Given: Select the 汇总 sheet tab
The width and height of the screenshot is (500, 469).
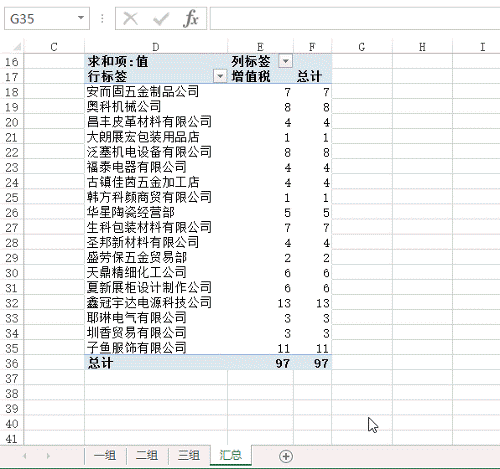Looking at the screenshot, I should click(x=231, y=455).
